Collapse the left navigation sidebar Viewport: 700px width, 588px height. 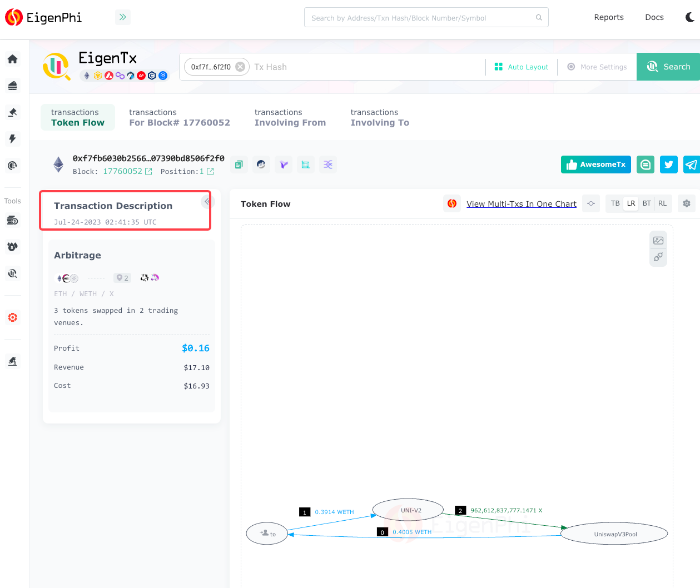pos(122,17)
